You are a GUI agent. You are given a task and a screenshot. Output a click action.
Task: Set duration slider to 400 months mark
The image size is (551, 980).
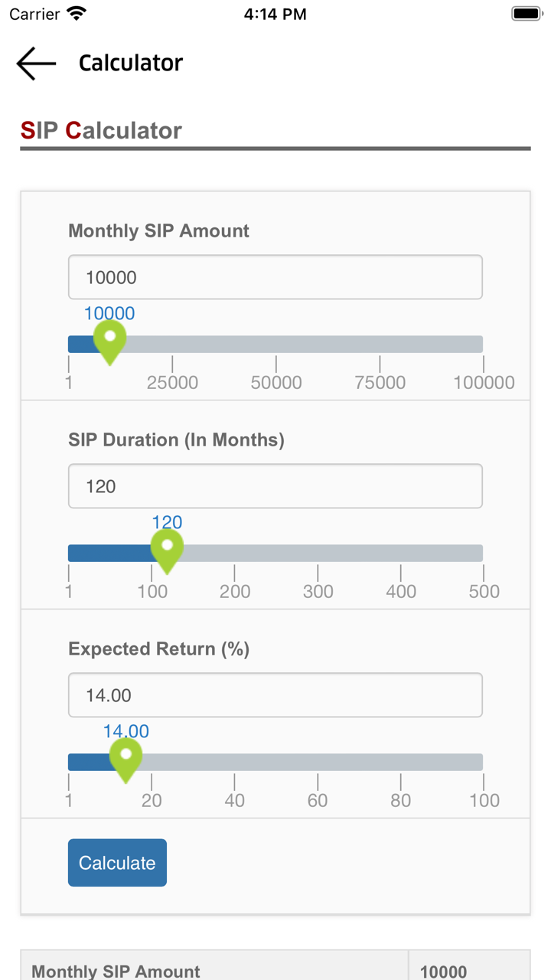(x=400, y=554)
